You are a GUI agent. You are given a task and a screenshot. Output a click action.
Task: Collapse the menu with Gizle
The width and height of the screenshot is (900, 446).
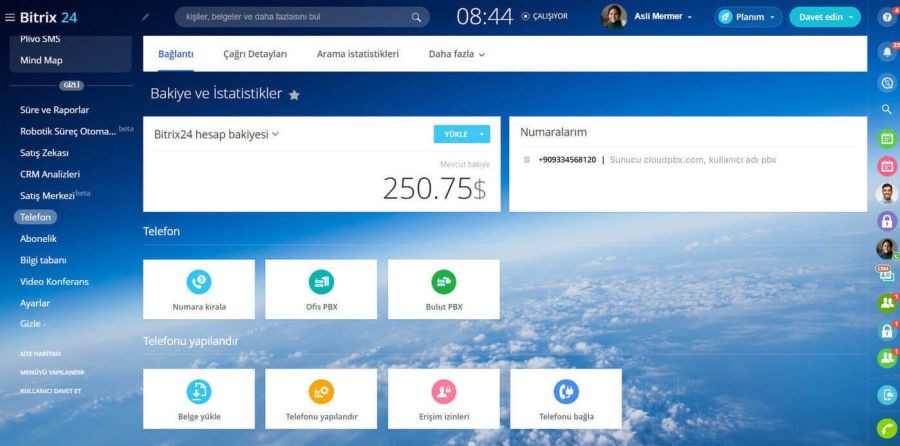coord(33,324)
